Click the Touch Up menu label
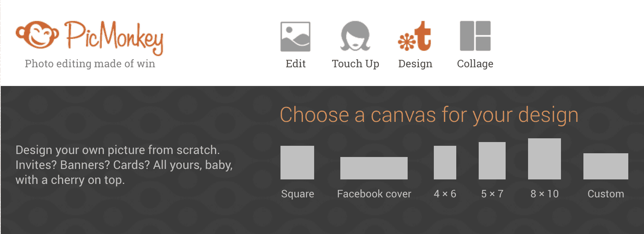This screenshot has width=644, height=234. [356, 64]
